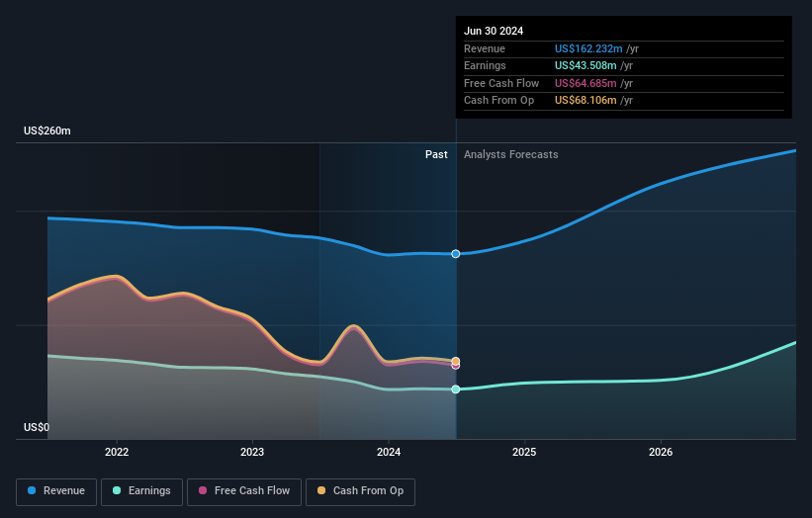Click the Cash From Op label in tooltip
The image size is (812, 518).
pyautogui.click(x=498, y=101)
